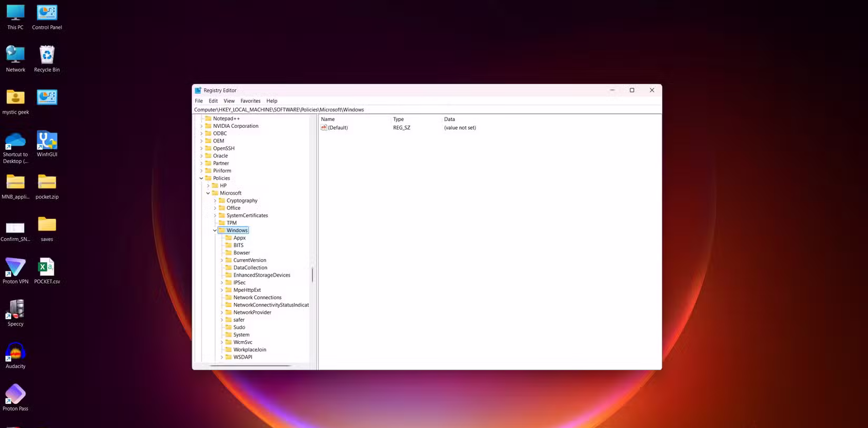Screen dimensions: 868x428
Task: Select the EnhancedStorageDevices key
Action: point(261,275)
